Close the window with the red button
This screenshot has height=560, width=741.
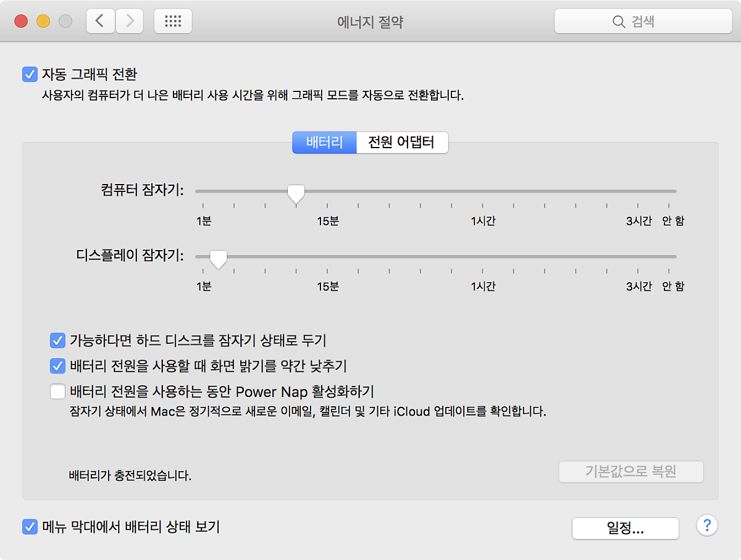click(x=22, y=22)
